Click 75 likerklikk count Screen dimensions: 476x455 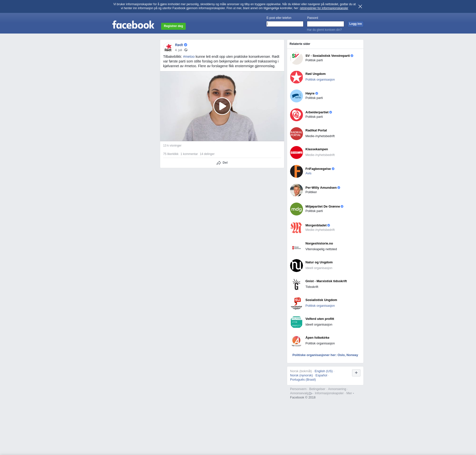tap(171, 154)
